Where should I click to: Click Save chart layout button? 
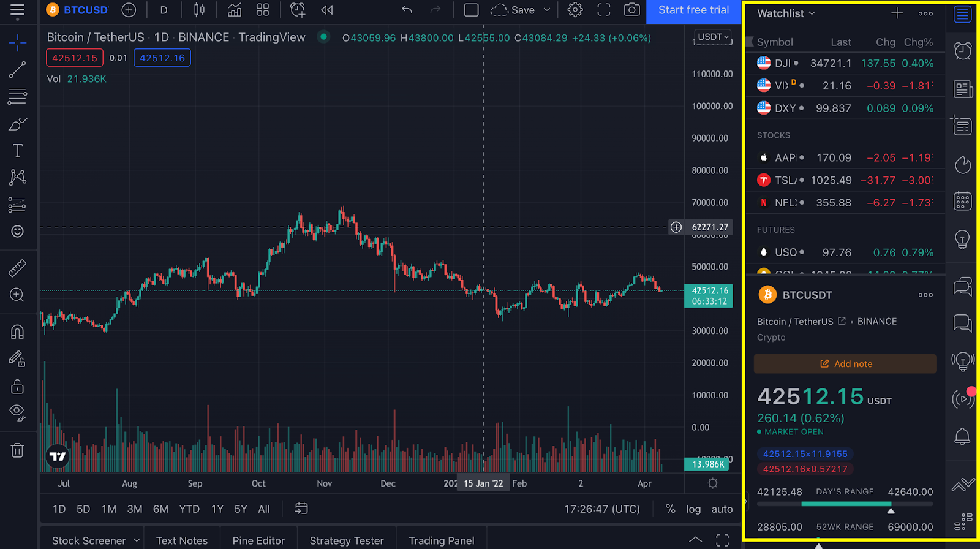pyautogui.click(x=513, y=10)
